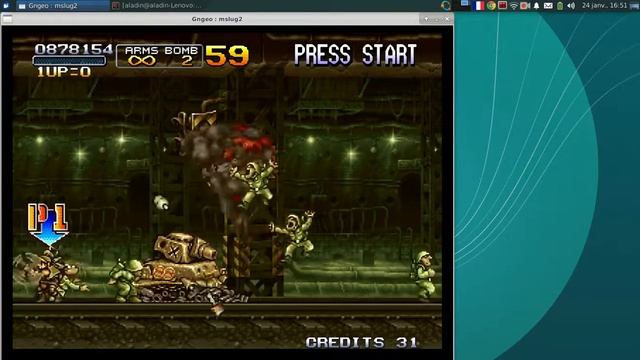640x360 pixels.
Task: Open the clock showing 24 janv. 16:51
Action: [x=604, y=5]
